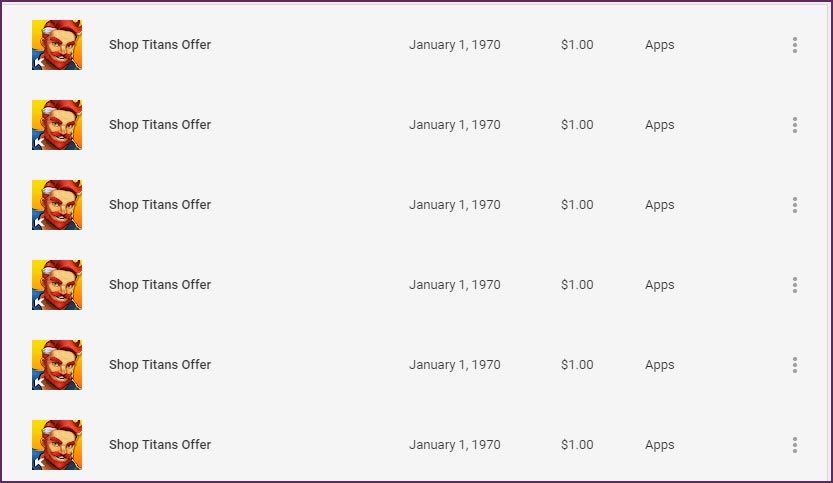
Task: Click the $1.00 price in the fifth row
Action: coord(577,365)
